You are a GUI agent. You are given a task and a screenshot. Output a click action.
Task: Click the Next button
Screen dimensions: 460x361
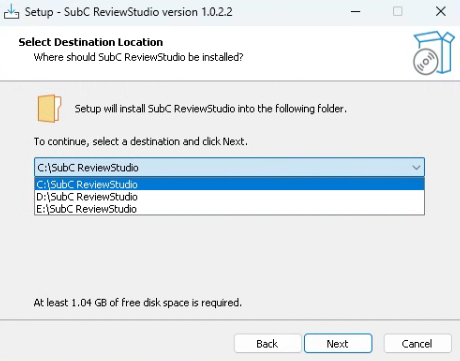[338, 343]
